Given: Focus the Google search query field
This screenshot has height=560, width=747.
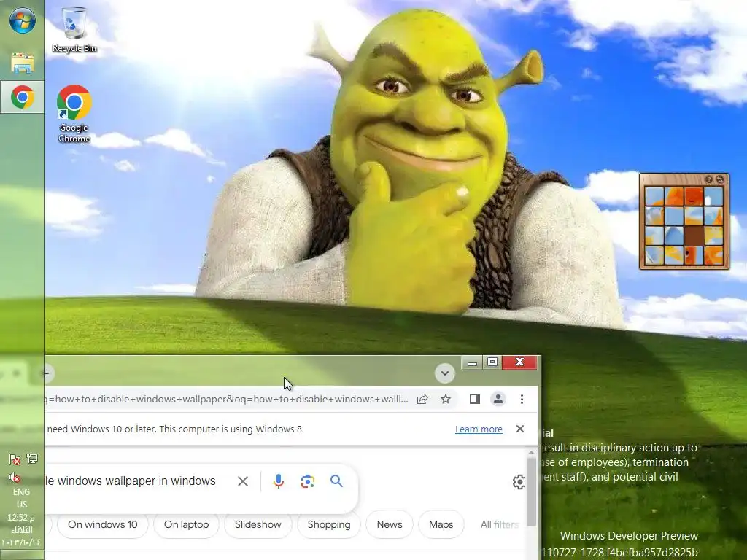Looking at the screenshot, I should tap(131, 481).
